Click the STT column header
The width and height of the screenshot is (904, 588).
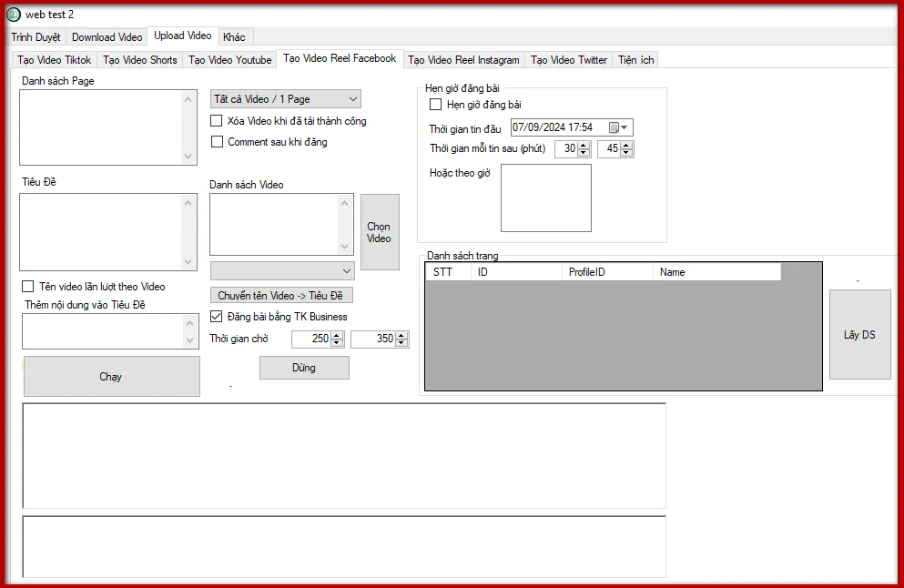point(449,272)
